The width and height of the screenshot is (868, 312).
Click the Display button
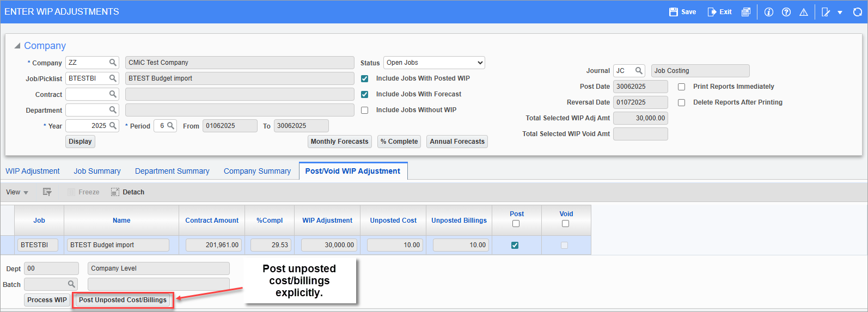tap(80, 142)
